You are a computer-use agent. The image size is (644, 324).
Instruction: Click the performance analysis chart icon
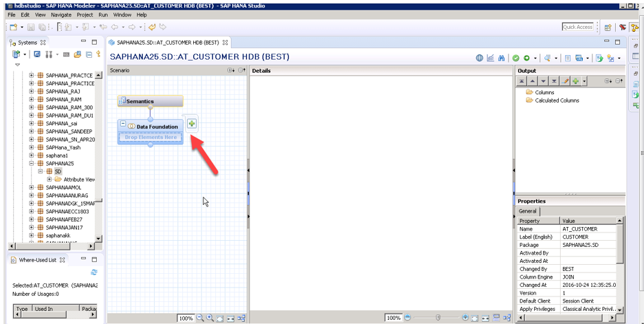pos(491,58)
